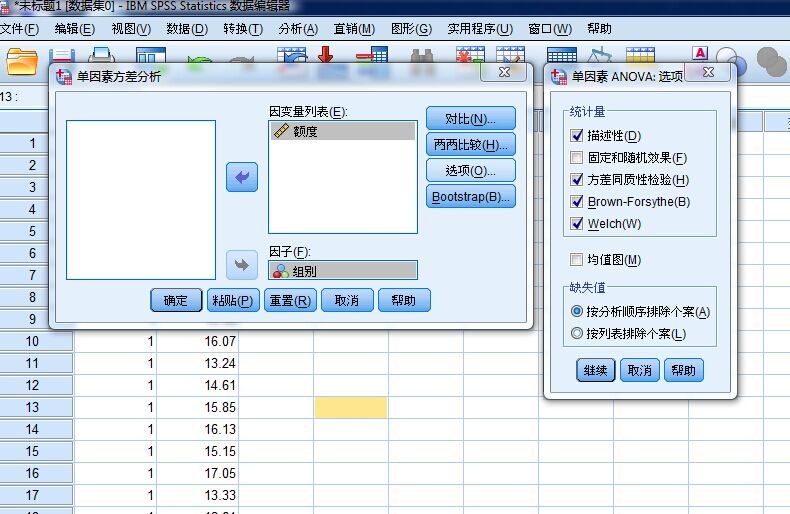Viewport: 790px width, 514px height.
Task: Click the cell with value 17.05
Action: pos(198,473)
